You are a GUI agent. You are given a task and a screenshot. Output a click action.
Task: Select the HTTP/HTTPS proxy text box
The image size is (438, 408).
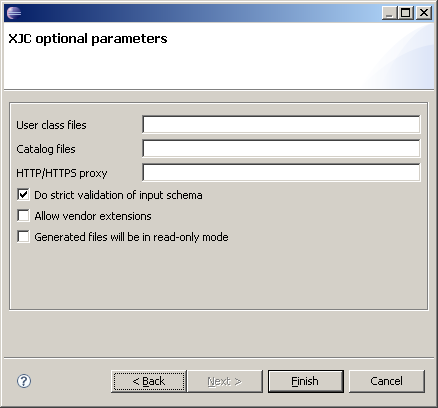pos(281,172)
